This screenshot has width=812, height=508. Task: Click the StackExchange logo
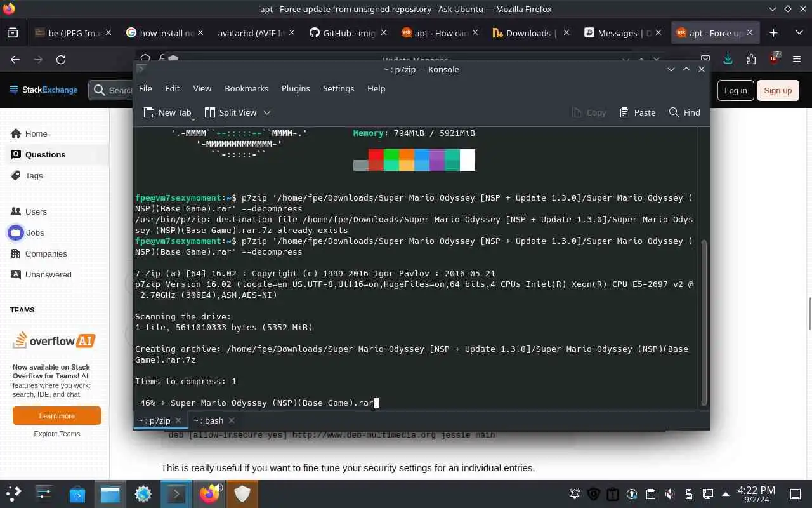44,90
